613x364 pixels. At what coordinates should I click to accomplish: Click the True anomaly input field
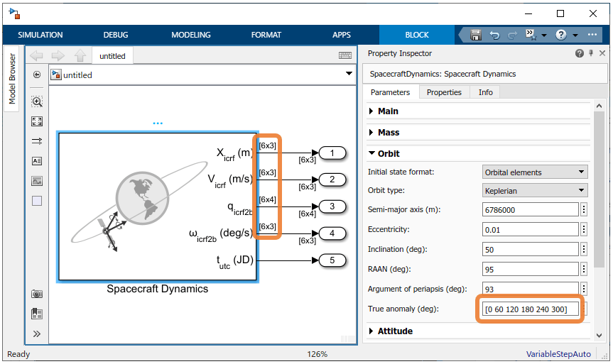click(530, 309)
